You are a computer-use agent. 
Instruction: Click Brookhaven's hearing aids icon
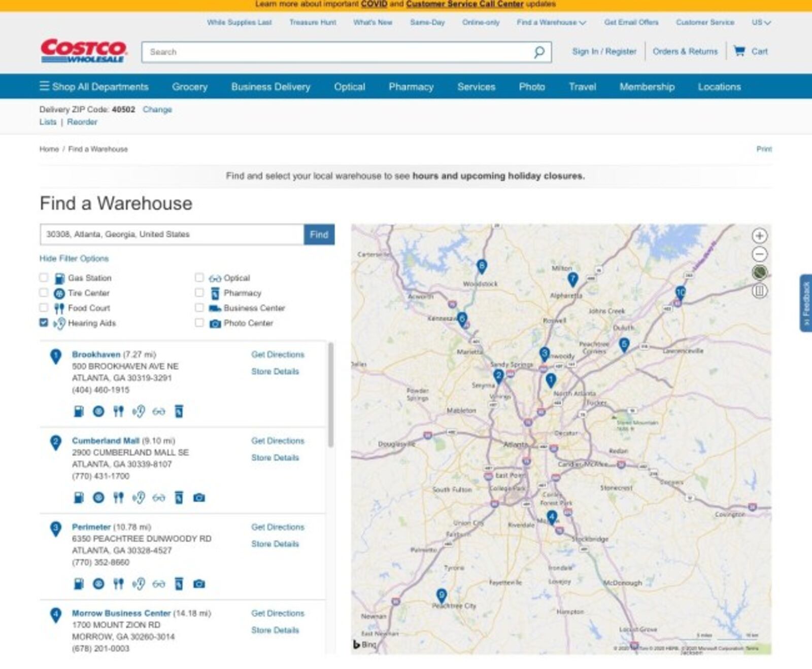point(139,411)
